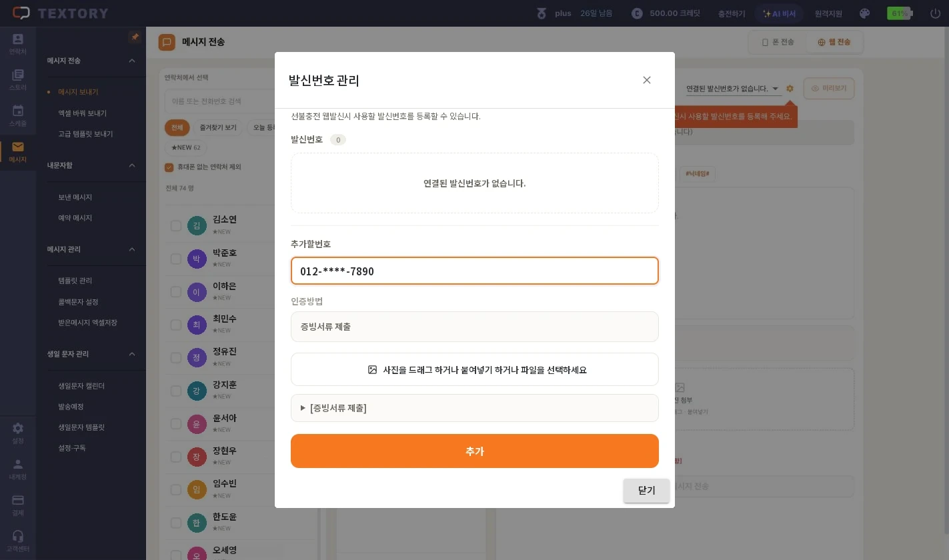Tick the checkbox for 최민수
This screenshot has width=949, height=560.
coord(176,325)
